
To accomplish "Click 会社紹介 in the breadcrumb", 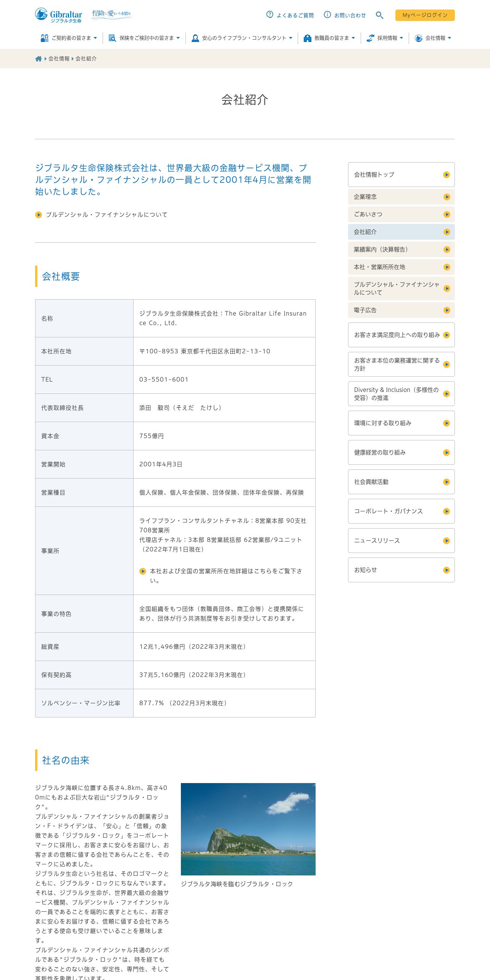I will [x=86, y=59].
